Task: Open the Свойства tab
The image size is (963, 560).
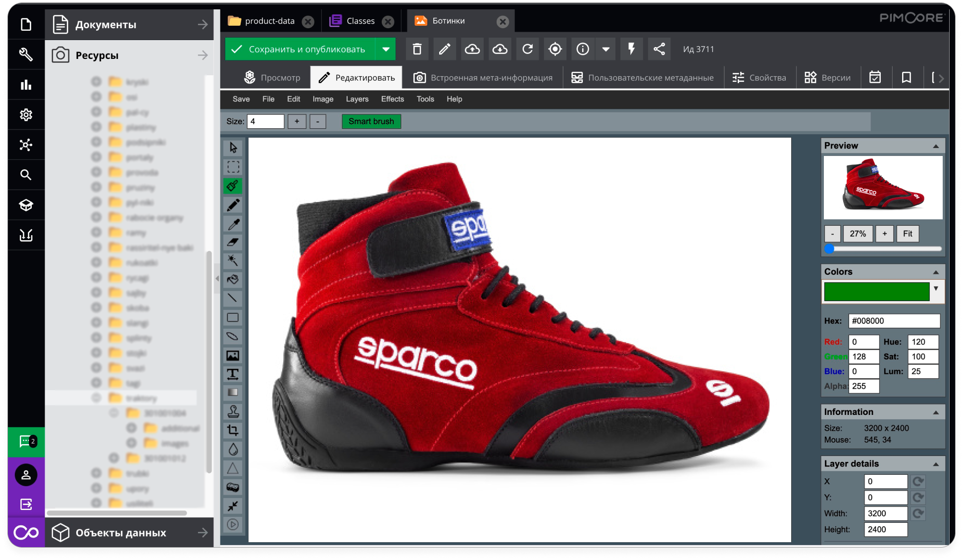Action: coord(760,78)
